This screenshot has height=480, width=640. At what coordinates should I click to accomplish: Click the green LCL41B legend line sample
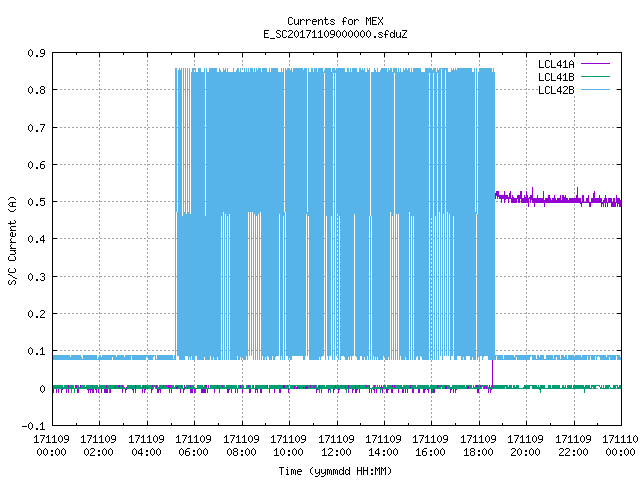596,76
